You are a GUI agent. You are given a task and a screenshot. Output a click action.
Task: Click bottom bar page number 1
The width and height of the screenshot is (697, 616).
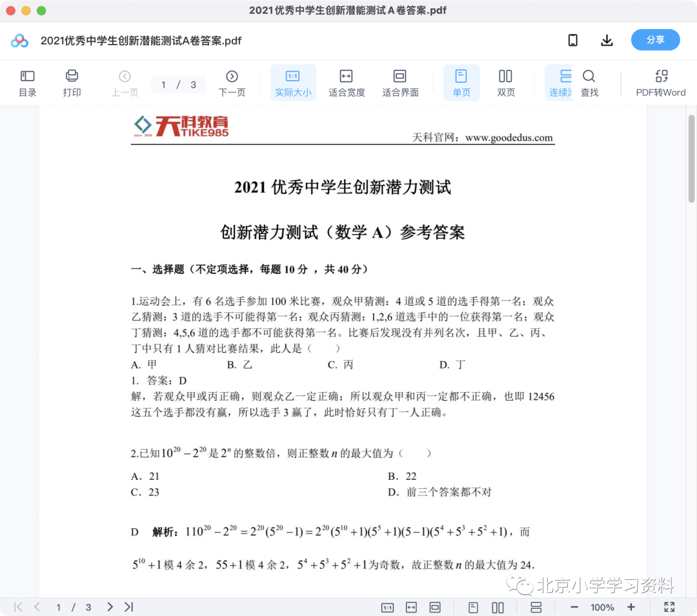(x=58, y=607)
